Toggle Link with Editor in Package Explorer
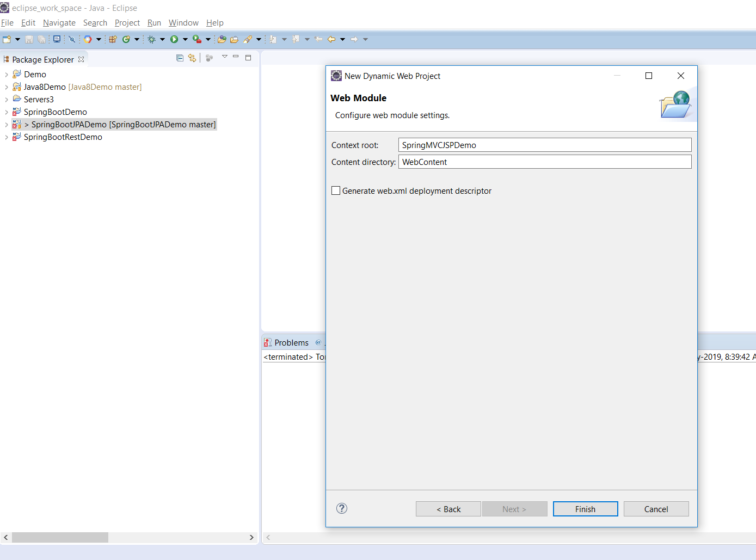756x560 pixels. (192, 58)
